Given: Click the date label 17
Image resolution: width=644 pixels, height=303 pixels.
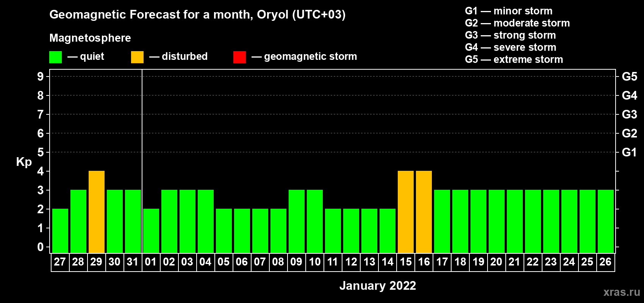Looking at the screenshot, I should coord(442,262).
